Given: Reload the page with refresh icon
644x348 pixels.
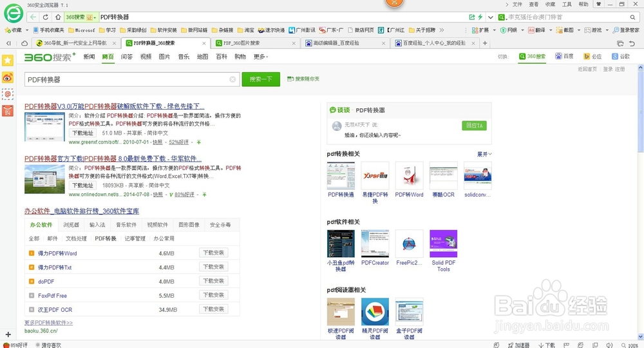Looking at the screenshot, I should (46, 17).
